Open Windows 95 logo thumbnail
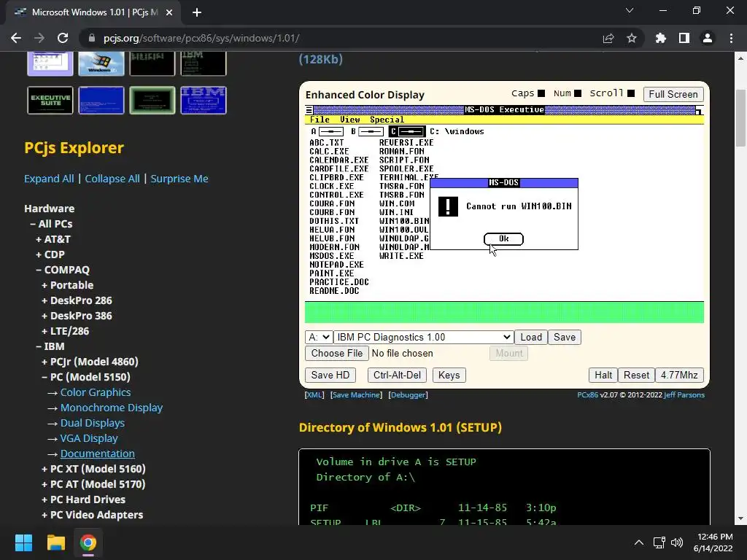The height and width of the screenshot is (560, 747). coord(101,64)
